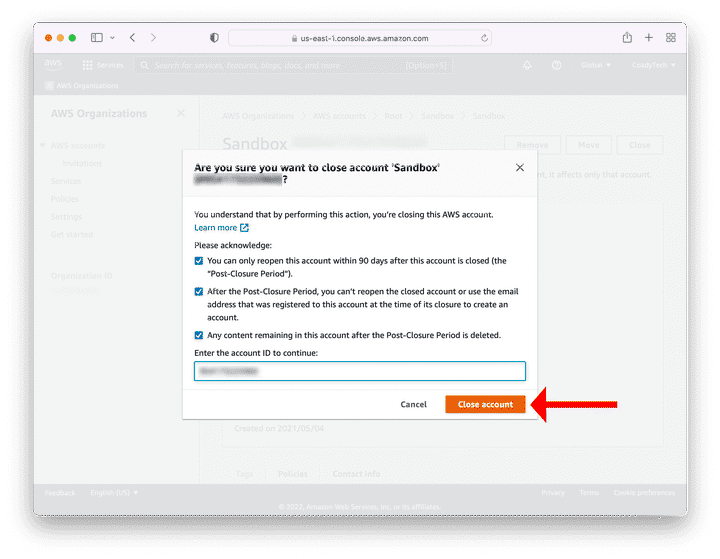Show the tab overview grid icon
The image size is (720, 559).
click(670, 38)
